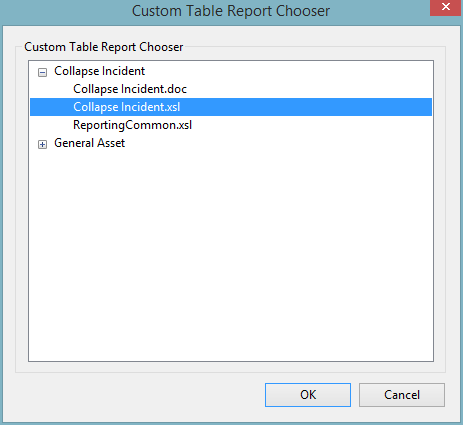Viewport: 463px width, 425px height.
Task: Click blank part of the blue highlighted row
Action: (x=306, y=107)
